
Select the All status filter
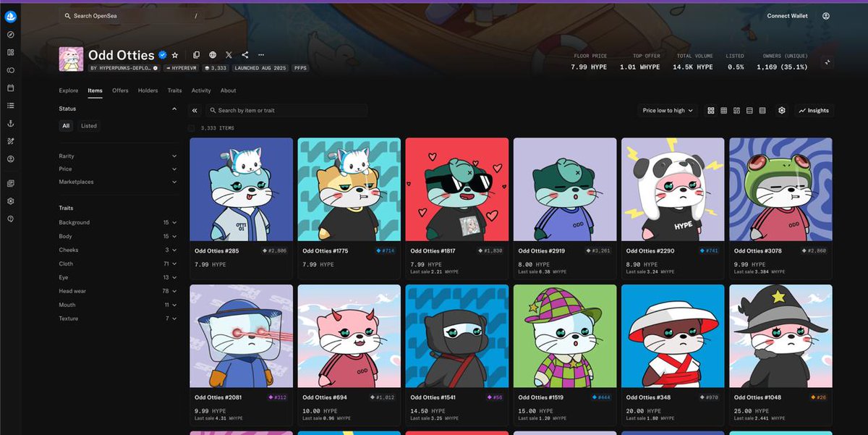(x=66, y=126)
